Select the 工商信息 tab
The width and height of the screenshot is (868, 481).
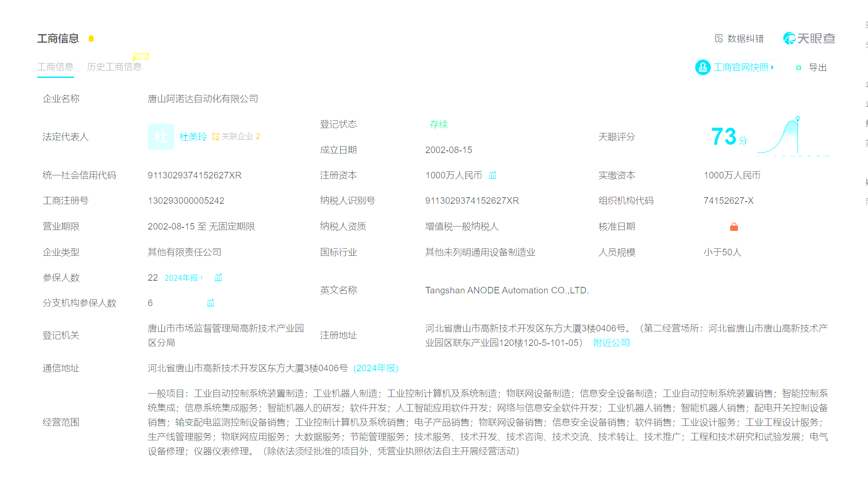click(x=55, y=67)
